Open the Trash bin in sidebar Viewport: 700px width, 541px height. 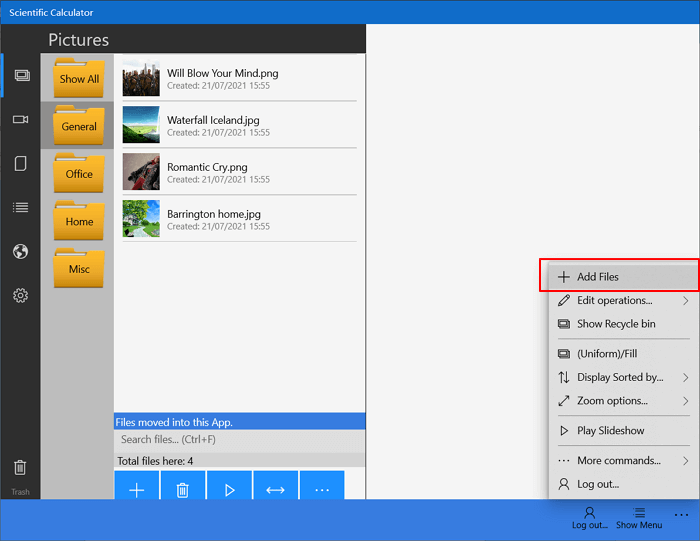(x=20, y=468)
